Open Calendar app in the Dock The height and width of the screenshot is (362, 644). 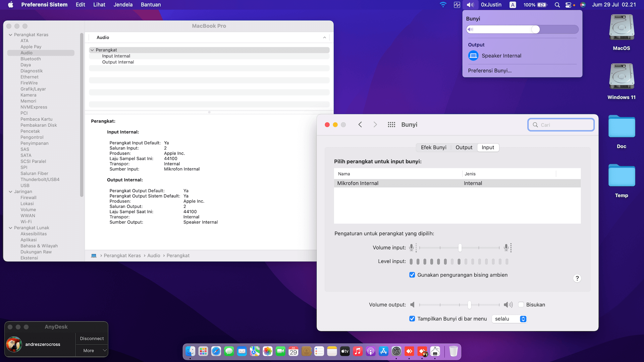tap(293, 351)
